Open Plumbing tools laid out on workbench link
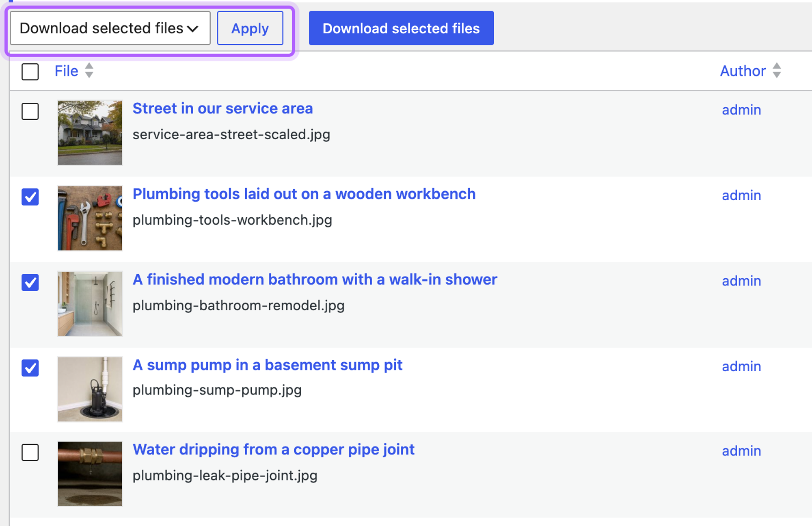Screen dimensions: 812x526 (304, 194)
